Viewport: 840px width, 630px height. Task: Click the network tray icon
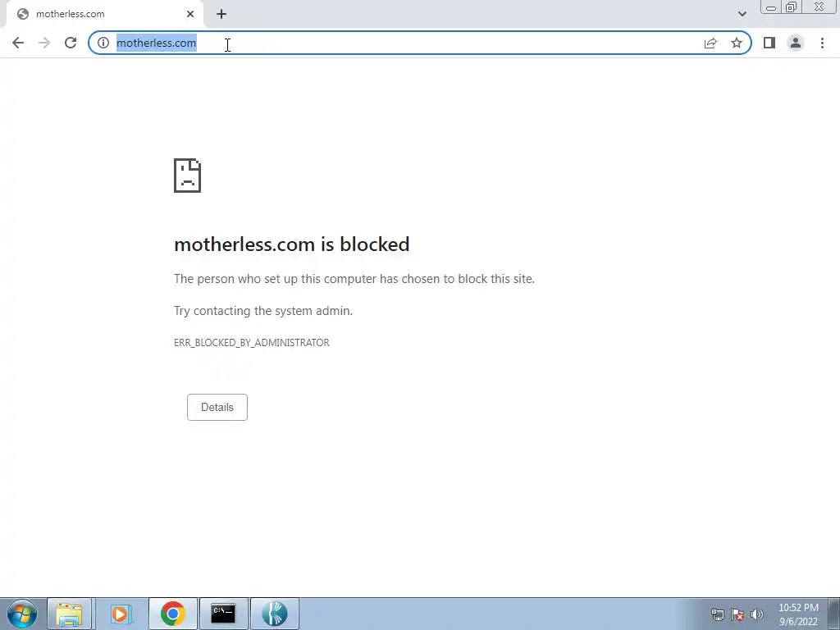click(717, 614)
